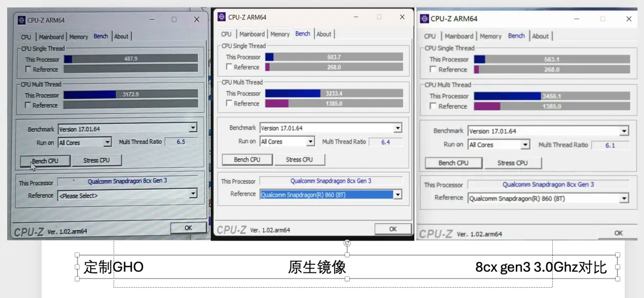Toggle Single Thread Reference checkbox in left window
The image size is (644, 298).
tap(29, 69)
